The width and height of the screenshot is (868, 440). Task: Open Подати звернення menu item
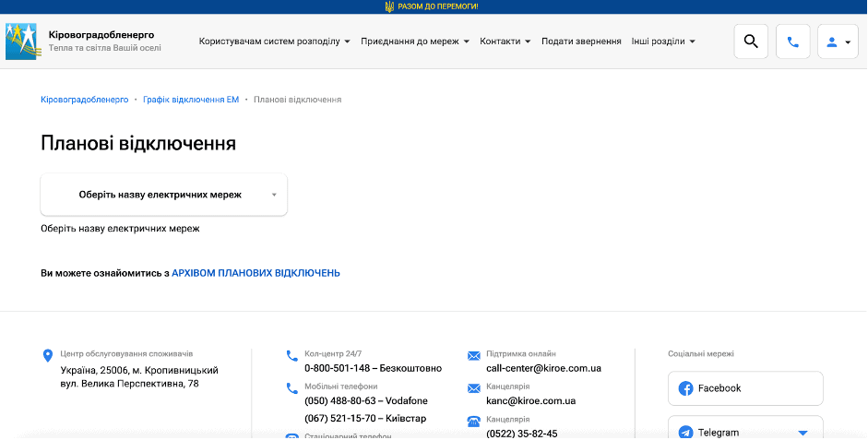click(x=581, y=42)
